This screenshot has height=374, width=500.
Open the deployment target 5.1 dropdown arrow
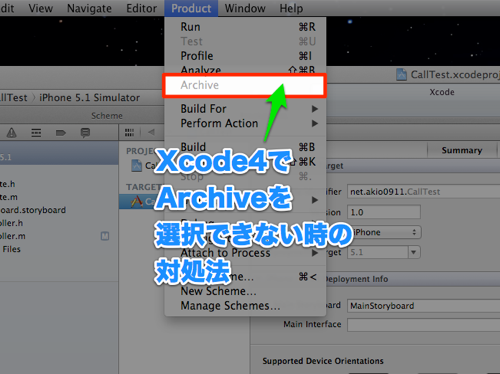coord(414,252)
